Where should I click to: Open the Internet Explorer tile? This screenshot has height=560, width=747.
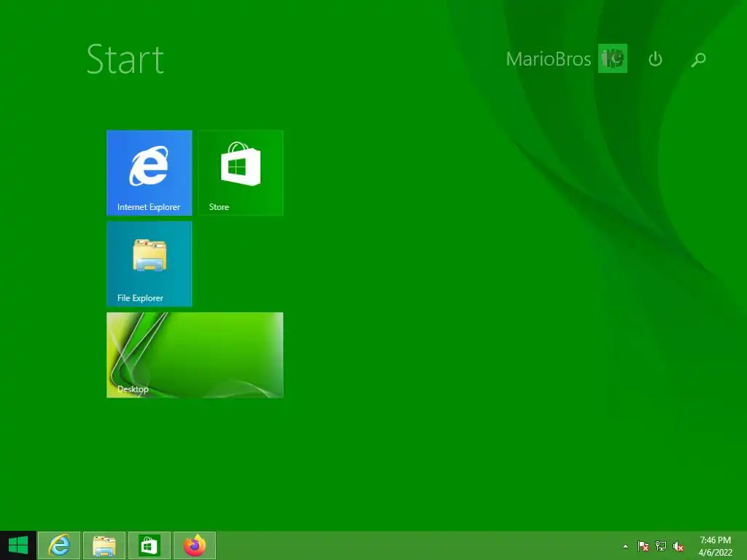pos(149,172)
